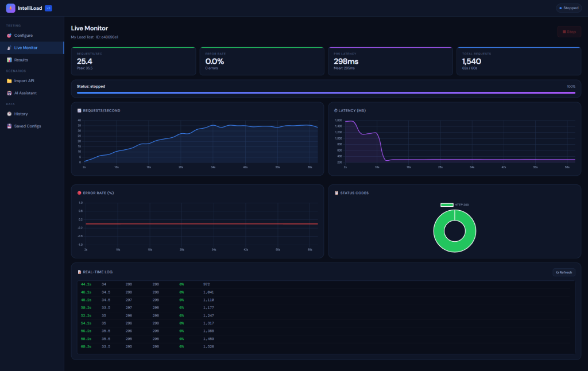Click the Results bar chart icon
This screenshot has height=371, width=588.
9,60
